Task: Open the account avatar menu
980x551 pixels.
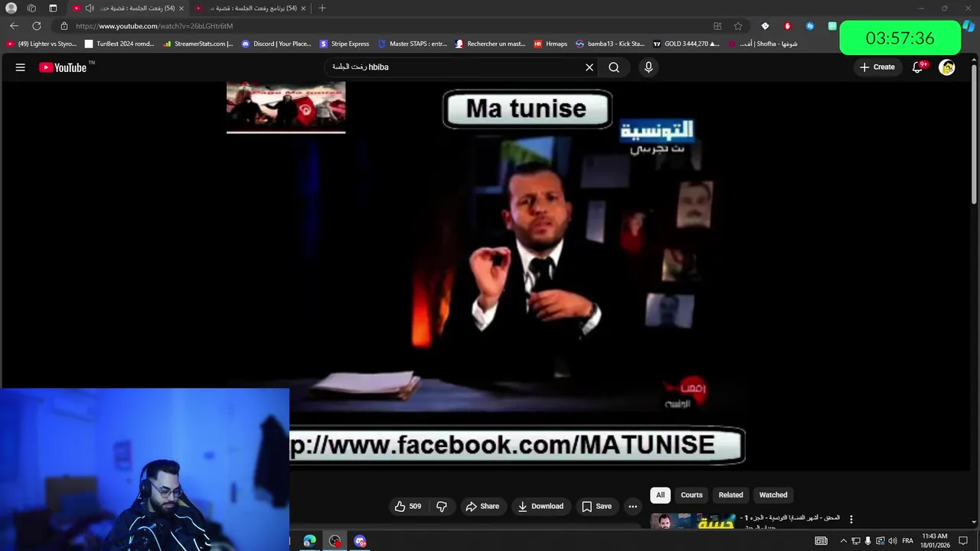Action: pyautogui.click(x=947, y=67)
